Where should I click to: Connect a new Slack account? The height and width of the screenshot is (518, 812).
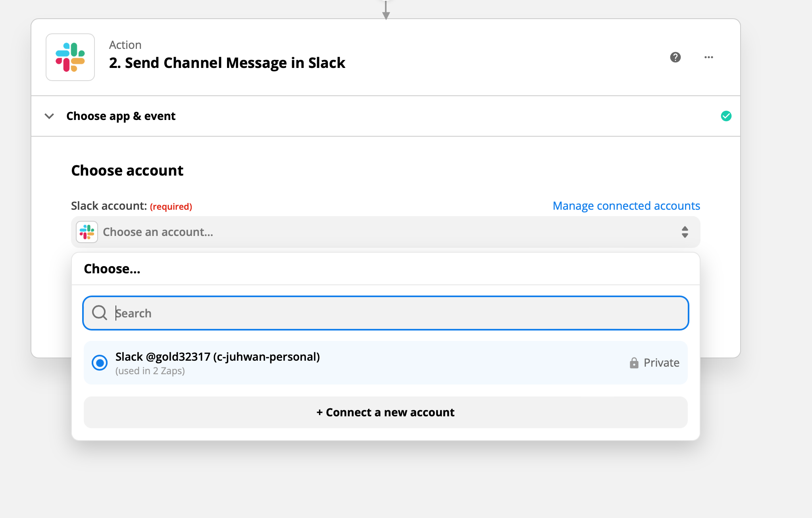click(x=385, y=412)
